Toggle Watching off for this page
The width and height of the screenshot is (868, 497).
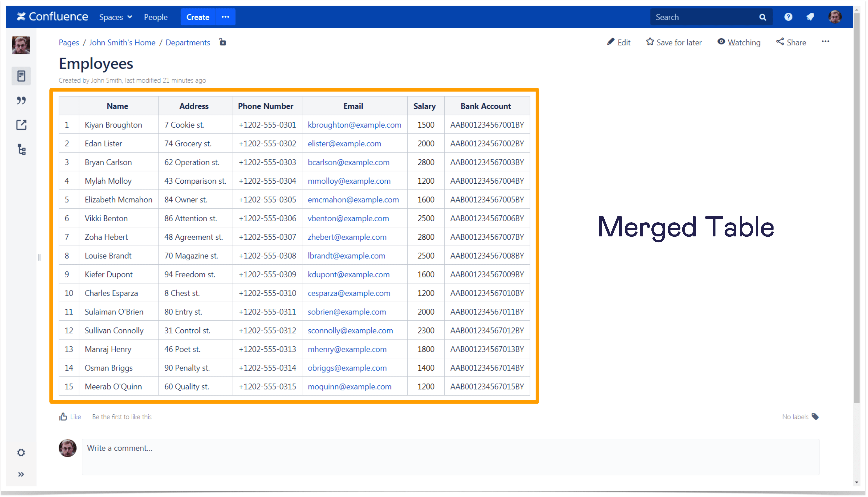point(739,42)
